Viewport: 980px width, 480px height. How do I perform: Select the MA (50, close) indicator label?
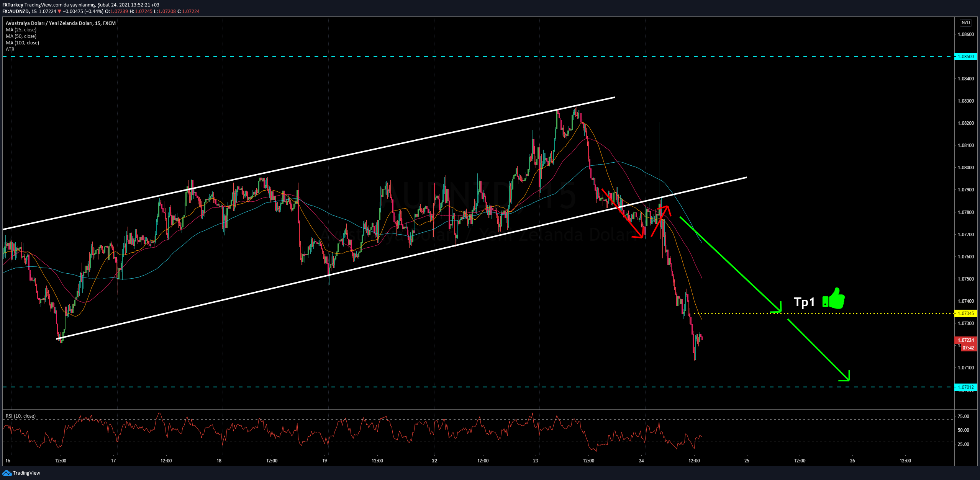click(21, 36)
